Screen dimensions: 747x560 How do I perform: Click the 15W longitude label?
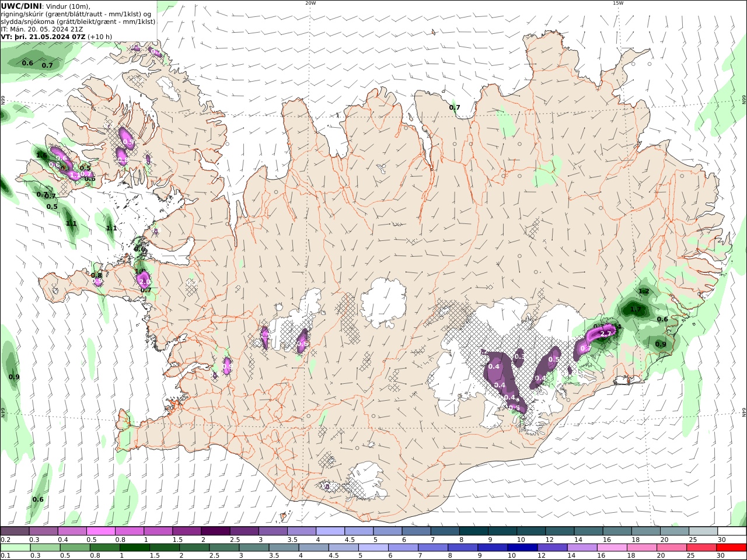click(618, 3)
